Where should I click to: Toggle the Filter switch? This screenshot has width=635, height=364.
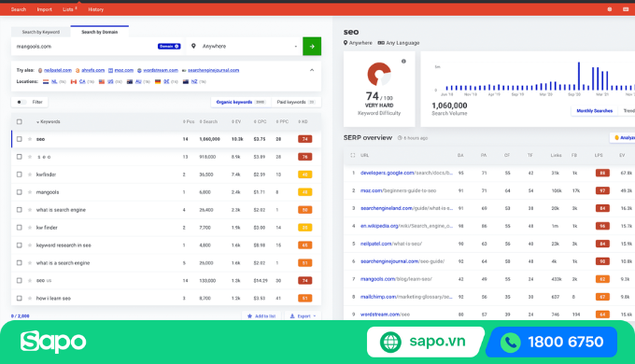coord(21,102)
